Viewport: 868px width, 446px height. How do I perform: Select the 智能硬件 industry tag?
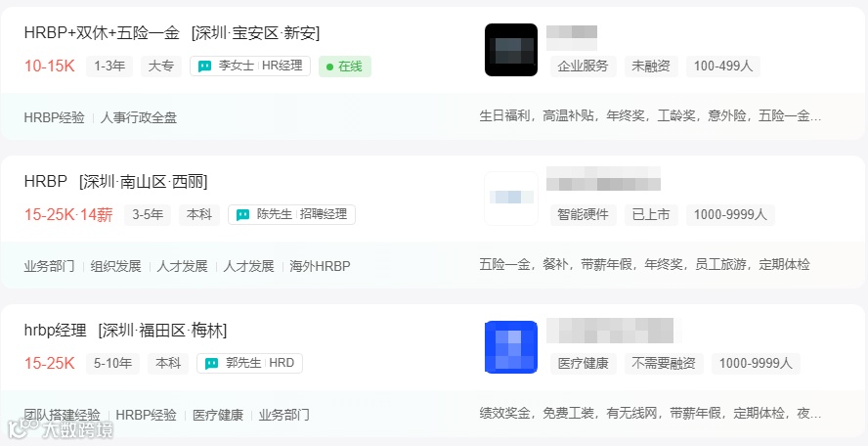click(x=583, y=215)
